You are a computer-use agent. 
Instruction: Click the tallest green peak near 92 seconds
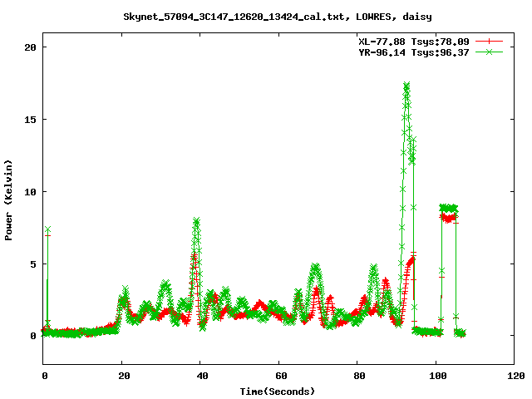click(406, 85)
